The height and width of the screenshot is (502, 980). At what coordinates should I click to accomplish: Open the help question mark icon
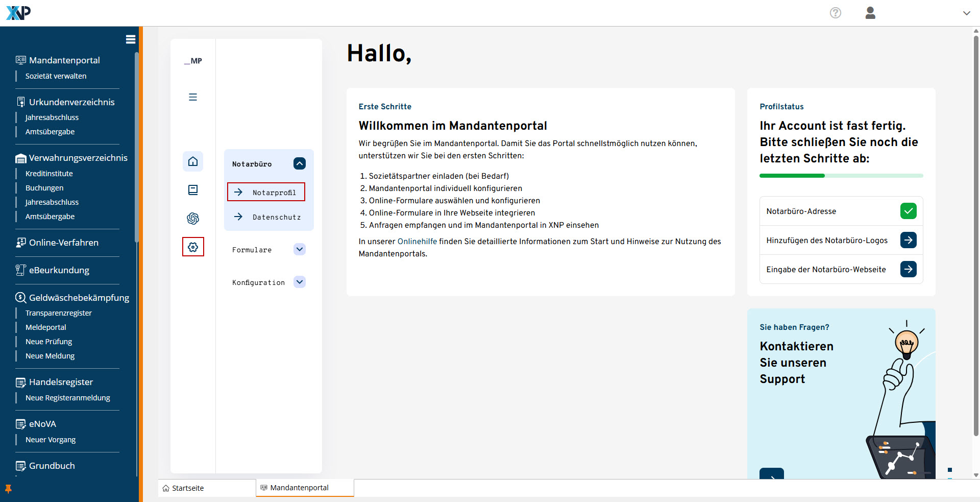835,13
